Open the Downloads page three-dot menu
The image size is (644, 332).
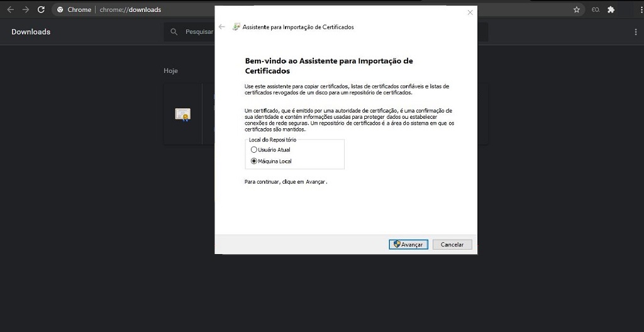coord(635,32)
